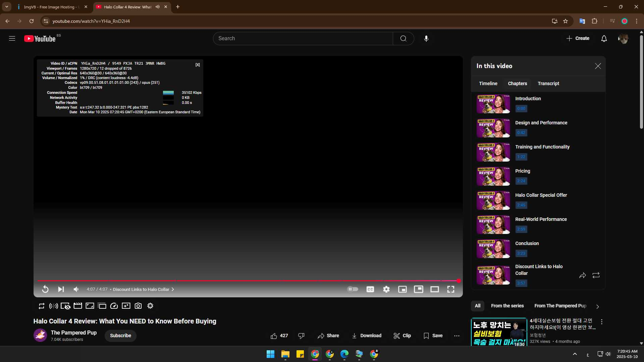Click the search magnifier button
The width and height of the screenshot is (644, 362).
[x=403, y=39]
